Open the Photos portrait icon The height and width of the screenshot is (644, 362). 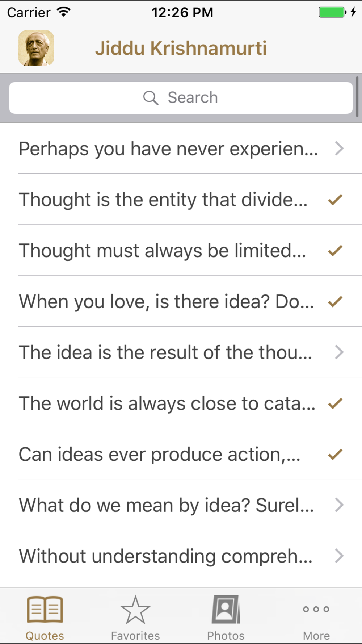226,609
